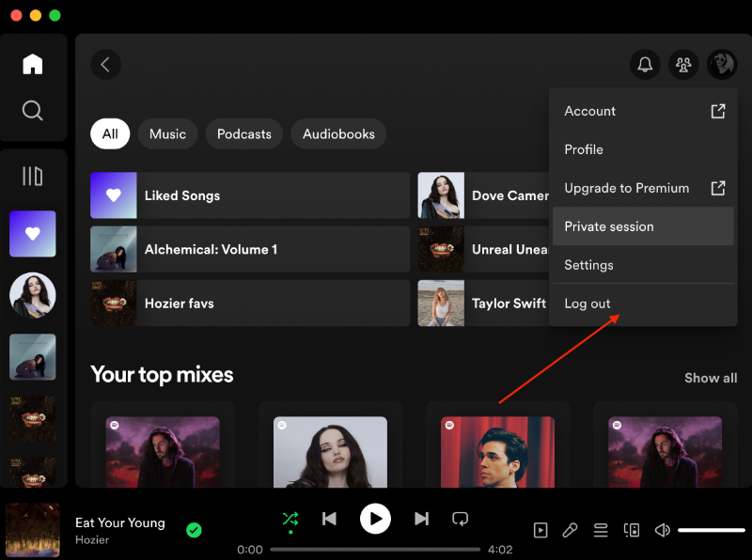Enable Private session from menu

coord(643,226)
